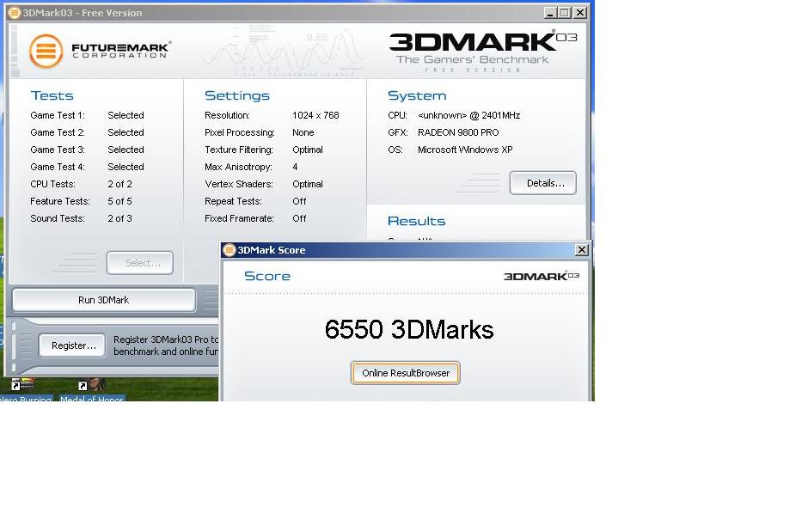Click the 'Microsoft Windows XP' OS value
Viewport: 808px width, 532px height.
point(465,150)
